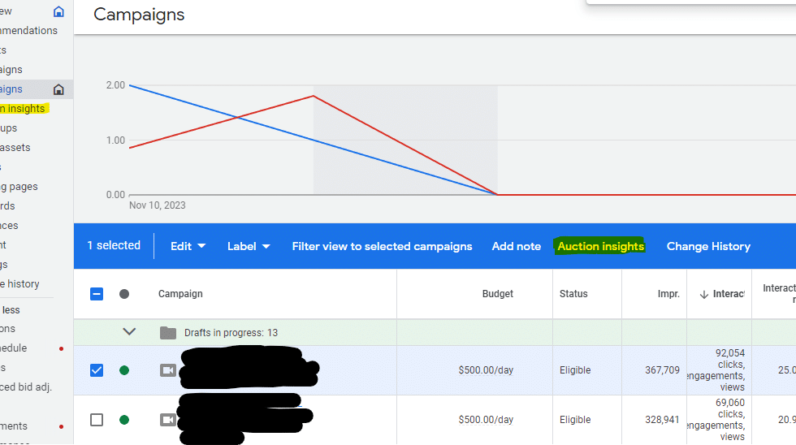Click $500.00/day budget in the 367,709 row
The image size is (796, 445).
coord(486,370)
